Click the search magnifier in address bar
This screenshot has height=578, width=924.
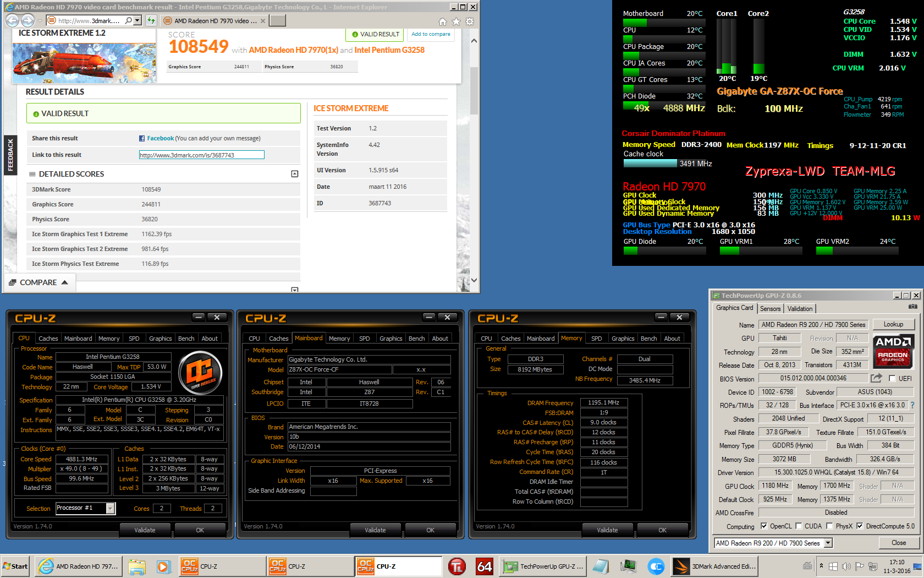[x=128, y=20]
